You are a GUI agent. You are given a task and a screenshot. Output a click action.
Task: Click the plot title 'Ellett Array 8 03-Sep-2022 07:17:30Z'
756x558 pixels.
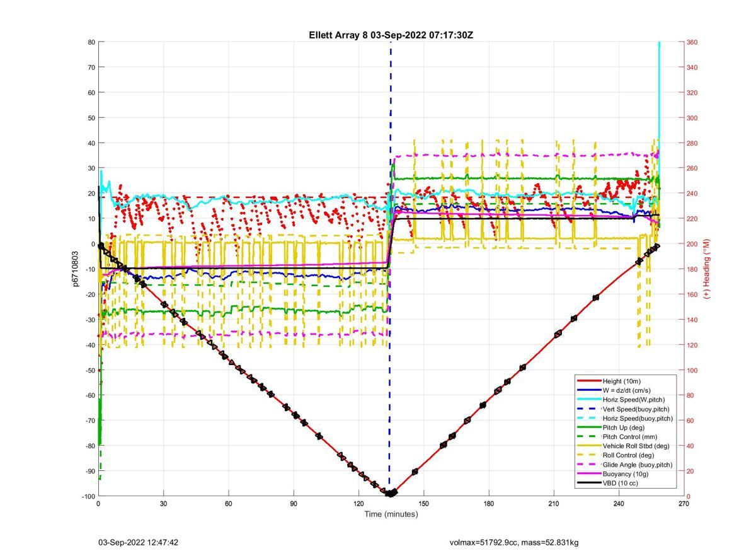click(x=391, y=35)
